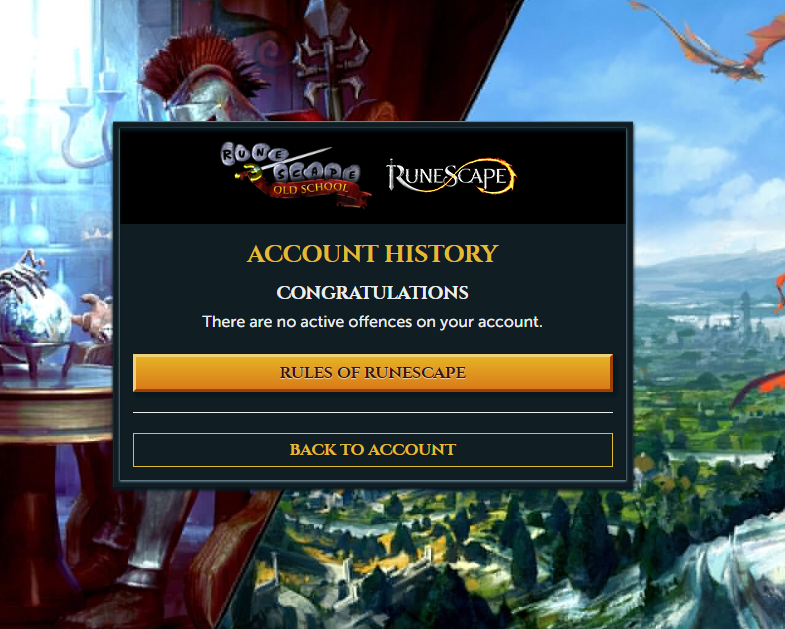Open the Rules of RuneScape page
The width and height of the screenshot is (785, 629).
(372, 373)
